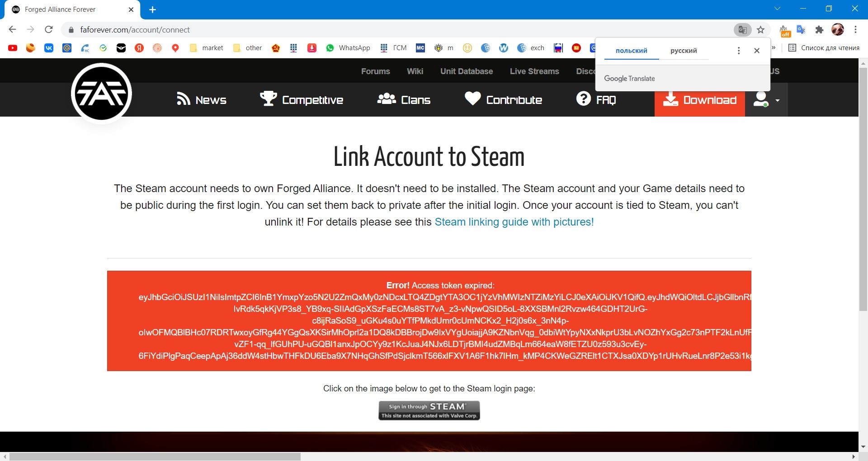Click the red Download button

[700, 100]
